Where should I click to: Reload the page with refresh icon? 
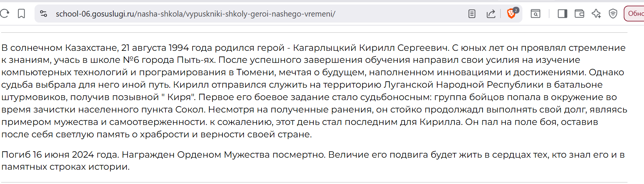click(x=4, y=14)
